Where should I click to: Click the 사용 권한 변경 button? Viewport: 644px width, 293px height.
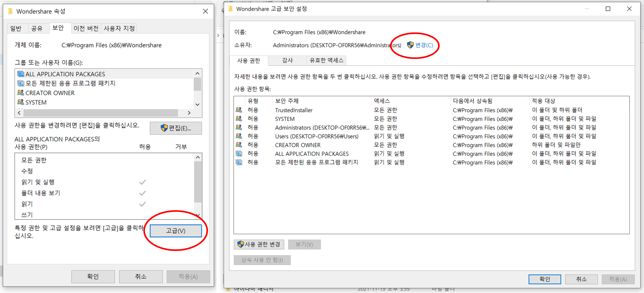259,244
